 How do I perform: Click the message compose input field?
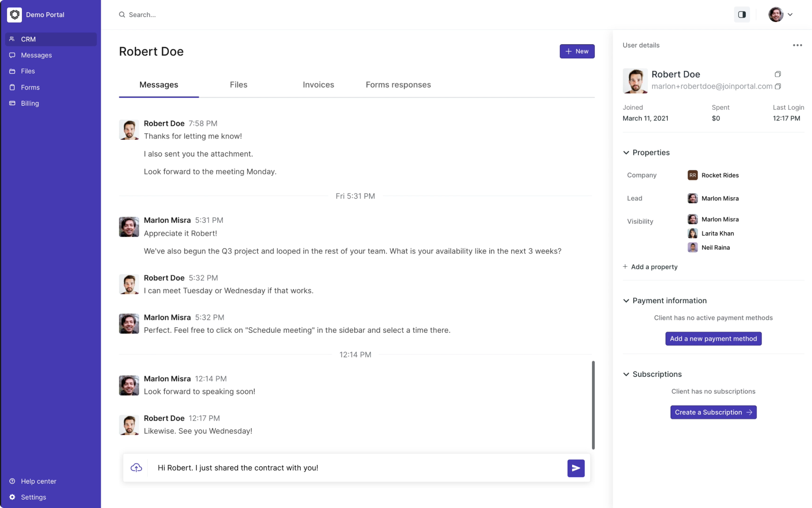tap(357, 468)
